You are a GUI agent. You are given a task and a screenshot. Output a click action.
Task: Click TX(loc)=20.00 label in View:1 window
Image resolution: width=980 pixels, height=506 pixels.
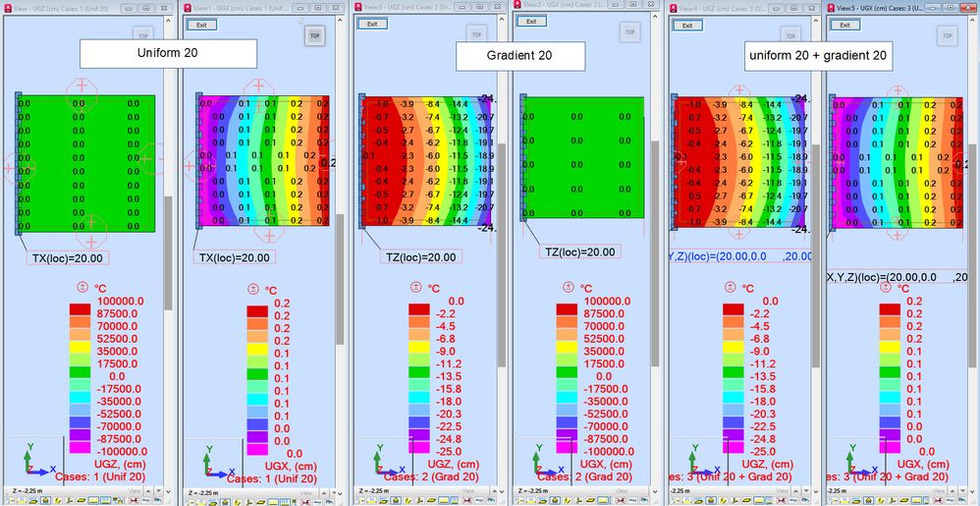235,257
